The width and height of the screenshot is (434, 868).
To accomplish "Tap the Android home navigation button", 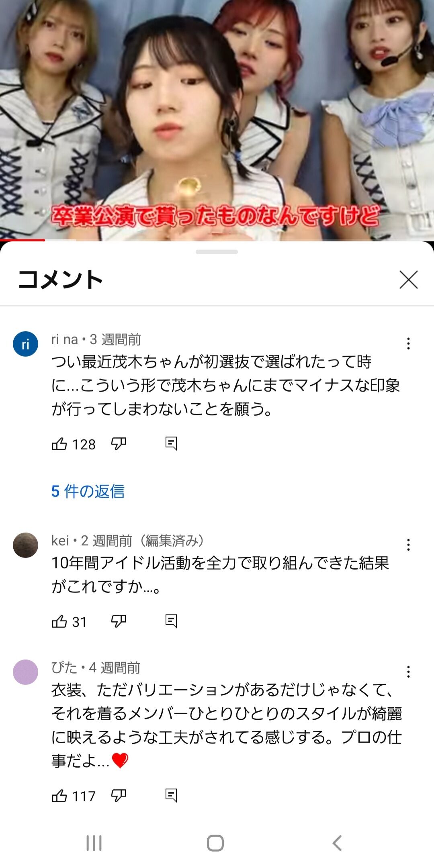I will tap(215, 843).
